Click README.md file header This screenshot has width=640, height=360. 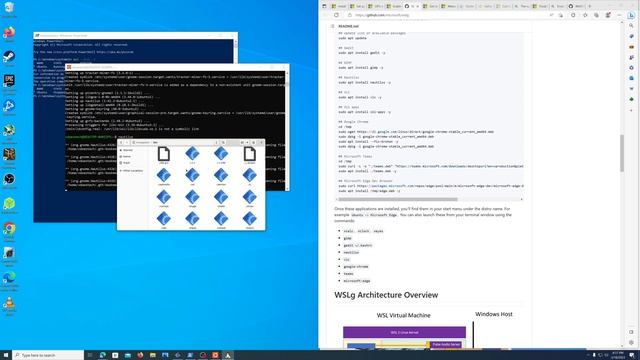(349, 26)
